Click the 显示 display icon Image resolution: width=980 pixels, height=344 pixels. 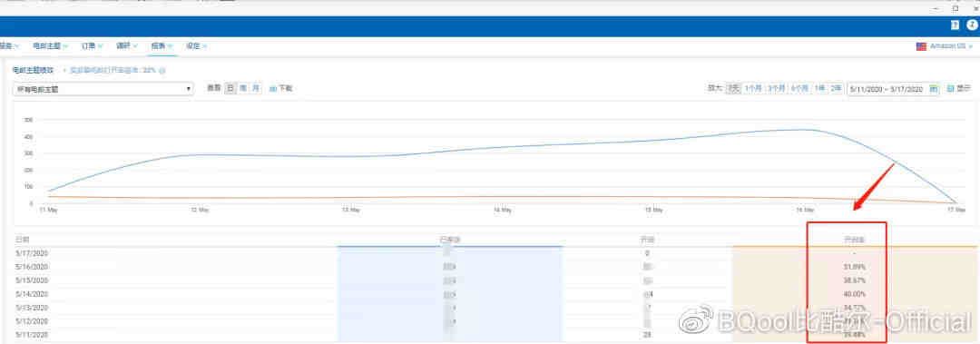pos(951,89)
